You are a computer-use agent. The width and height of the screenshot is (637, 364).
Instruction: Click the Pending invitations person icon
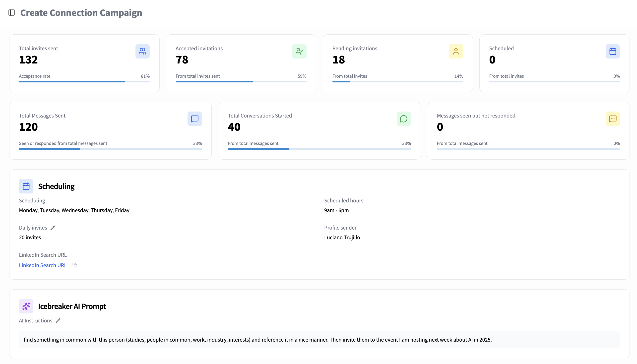tap(456, 51)
